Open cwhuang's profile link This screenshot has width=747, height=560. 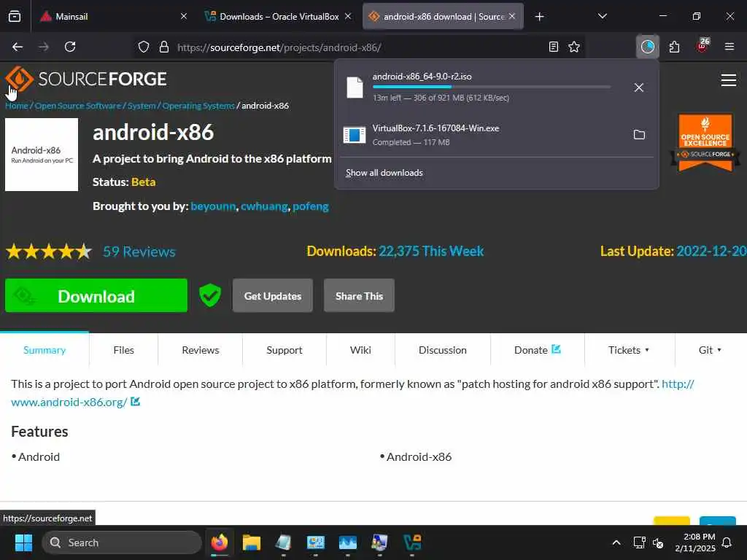coord(264,206)
